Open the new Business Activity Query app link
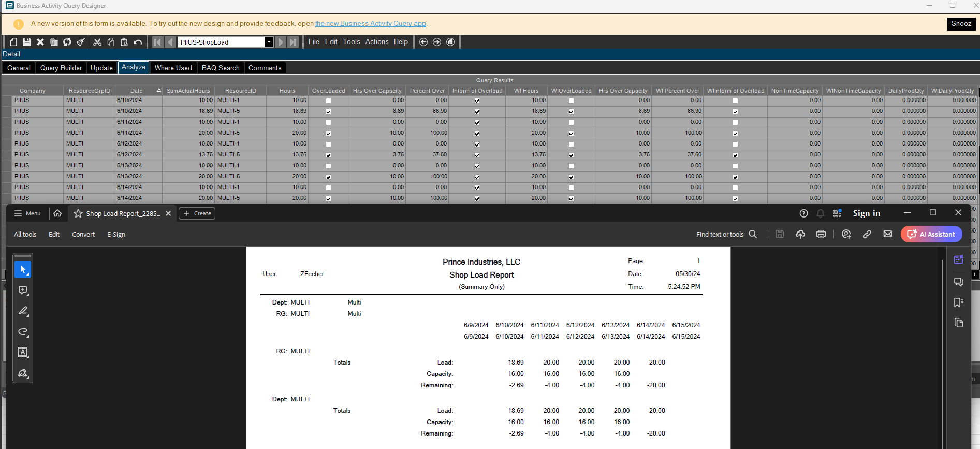This screenshot has width=980, height=449. [x=370, y=24]
